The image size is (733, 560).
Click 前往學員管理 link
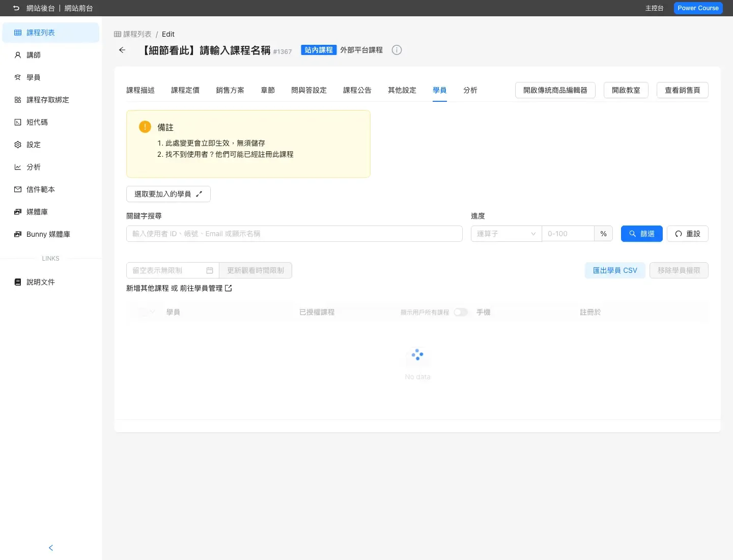(201, 288)
